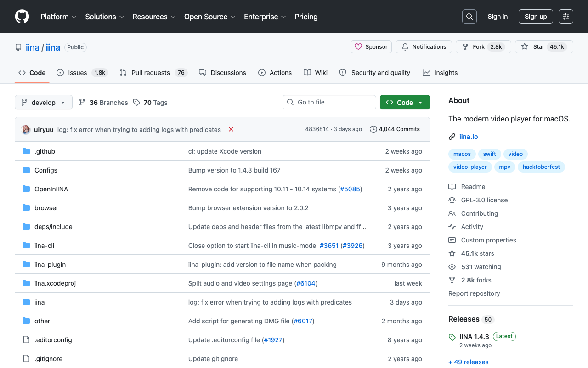Screen dimensions: 588x368
Task: Switch to the Discussions tab
Action: tap(222, 73)
